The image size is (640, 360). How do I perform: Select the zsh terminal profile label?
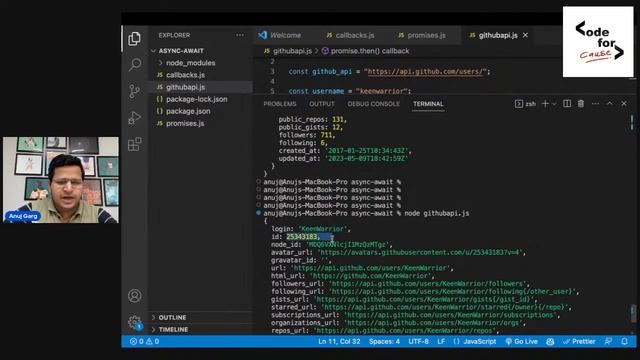[525, 104]
